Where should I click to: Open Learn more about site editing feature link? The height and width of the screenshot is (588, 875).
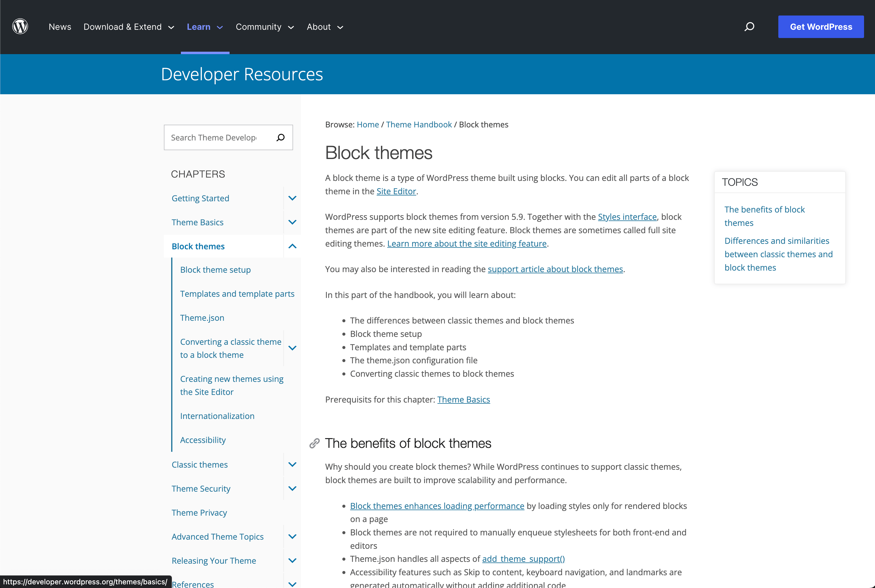click(x=467, y=244)
